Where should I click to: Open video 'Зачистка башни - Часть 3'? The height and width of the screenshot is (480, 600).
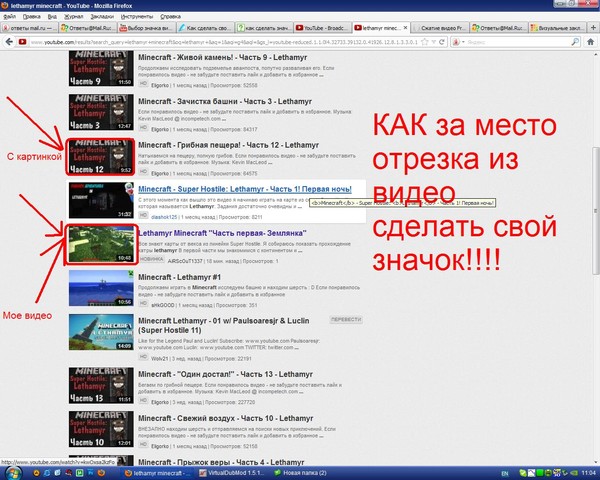click(225, 101)
